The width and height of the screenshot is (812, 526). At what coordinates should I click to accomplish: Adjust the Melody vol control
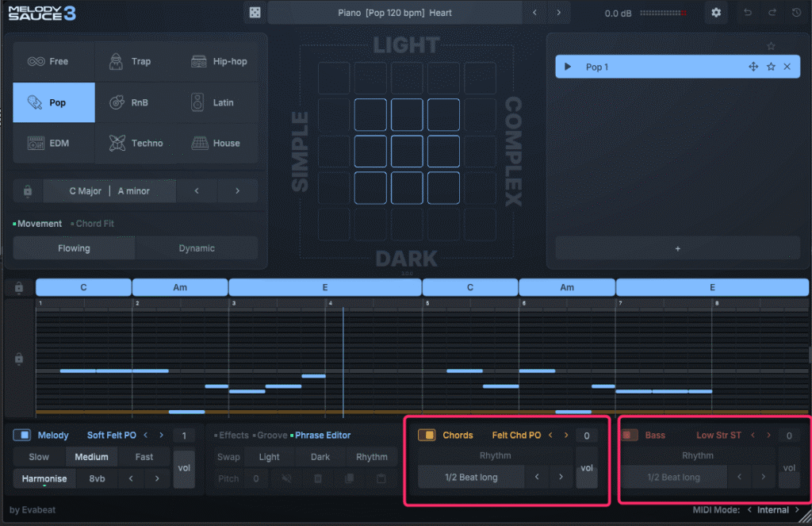click(x=184, y=468)
